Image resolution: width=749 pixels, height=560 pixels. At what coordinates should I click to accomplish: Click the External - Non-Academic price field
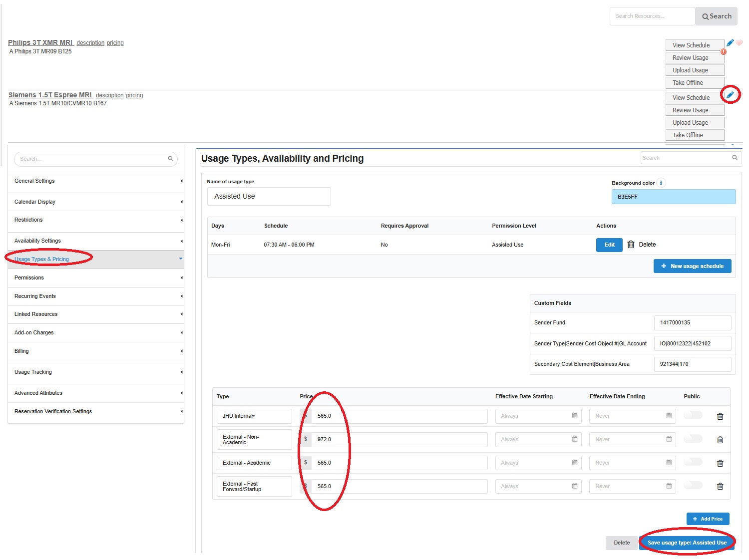pyautogui.click(x=398, y=440)
